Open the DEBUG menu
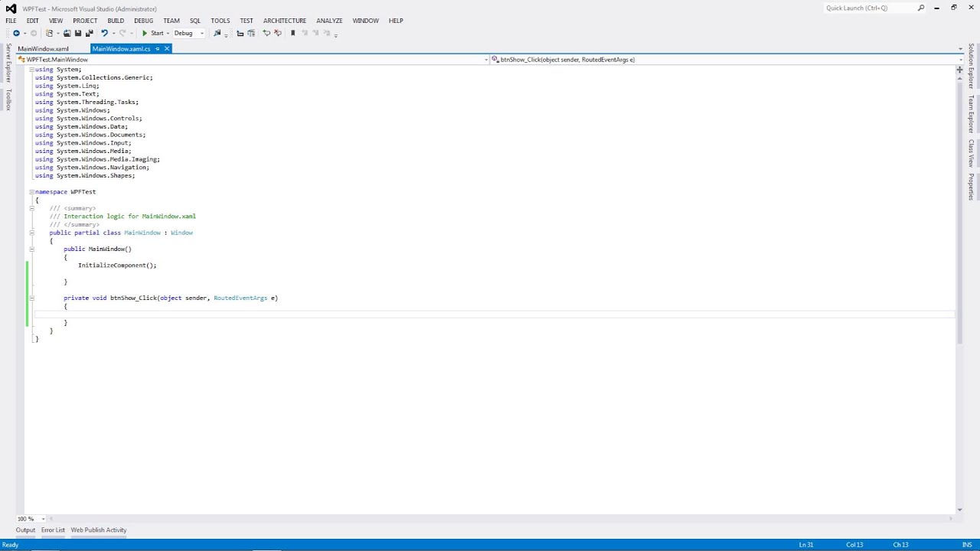980x551 pixels. [143, 21]
